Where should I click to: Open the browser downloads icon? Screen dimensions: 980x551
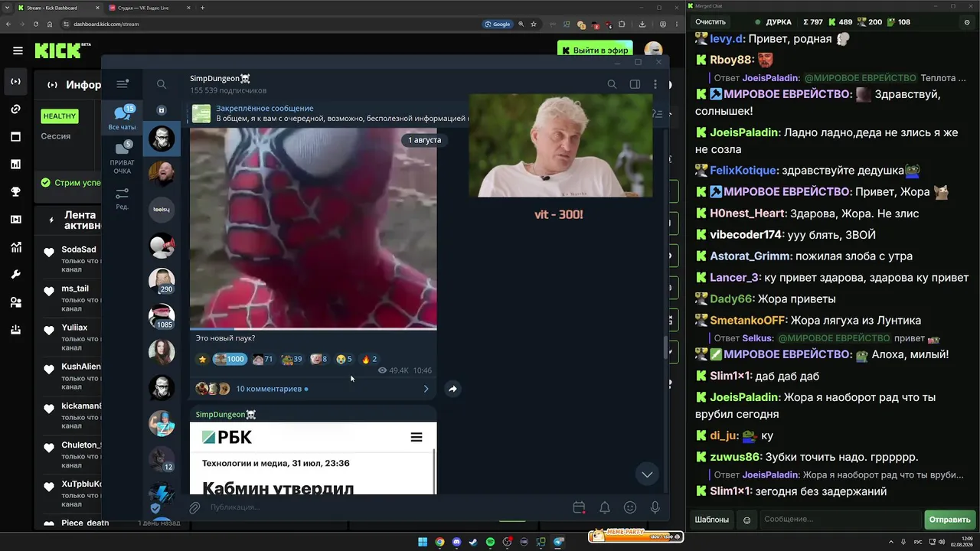(642, 24)
